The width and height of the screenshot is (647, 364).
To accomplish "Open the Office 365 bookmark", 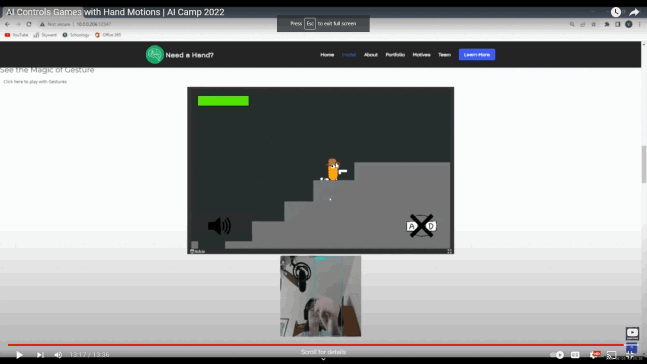I will coord(108,35).
